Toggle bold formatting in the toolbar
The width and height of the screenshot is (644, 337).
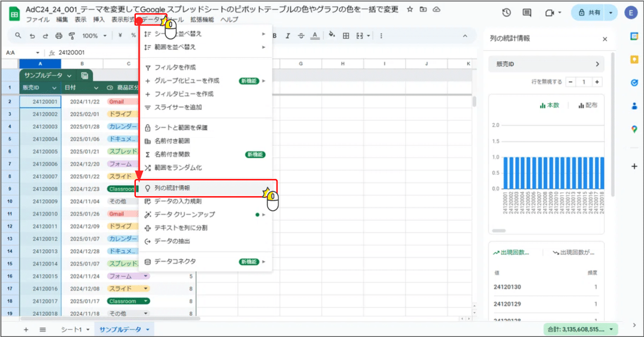coord(274,36)
